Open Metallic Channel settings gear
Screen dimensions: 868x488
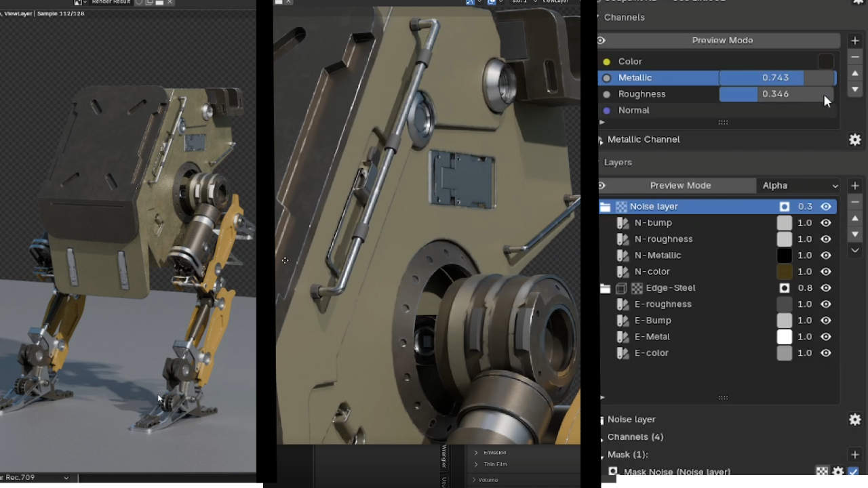point(855,140)
